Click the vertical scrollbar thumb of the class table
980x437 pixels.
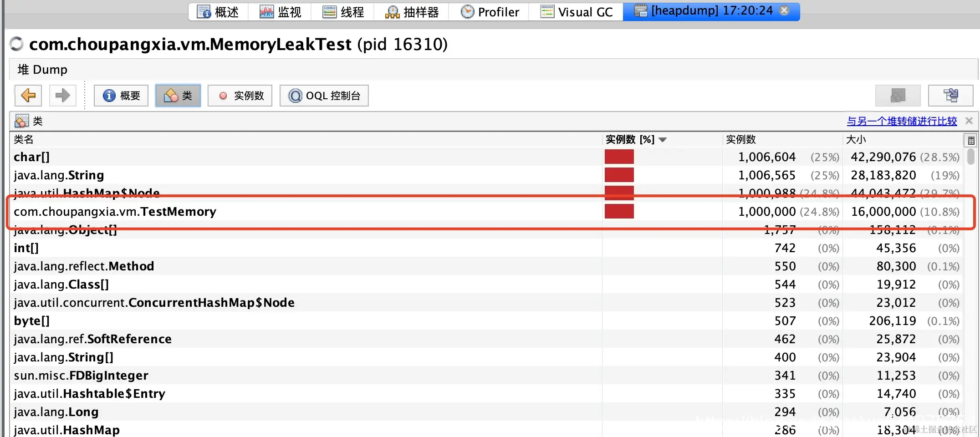[x=971, y=157]
